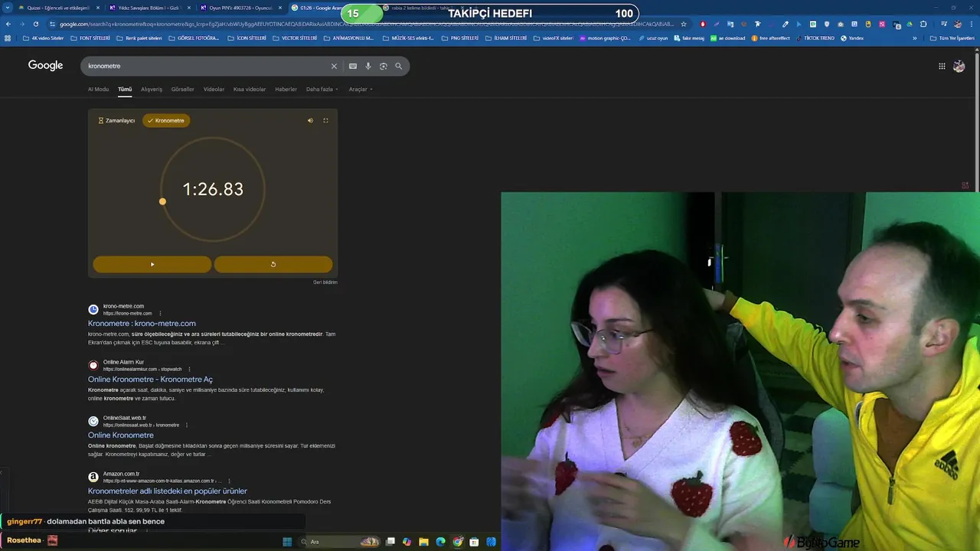Open more options for Online Alarm Kur result
Image resolution: width=980 pixels, height=551 pixels.
[189, 369]
